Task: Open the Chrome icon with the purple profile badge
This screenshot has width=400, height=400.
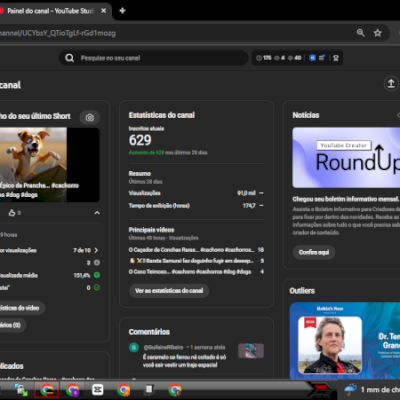Action: point(72,389)
